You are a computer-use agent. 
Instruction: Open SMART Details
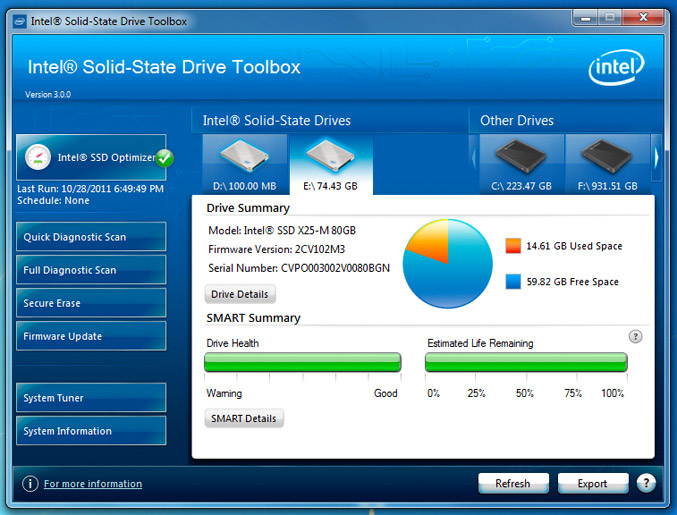(244, 418)
